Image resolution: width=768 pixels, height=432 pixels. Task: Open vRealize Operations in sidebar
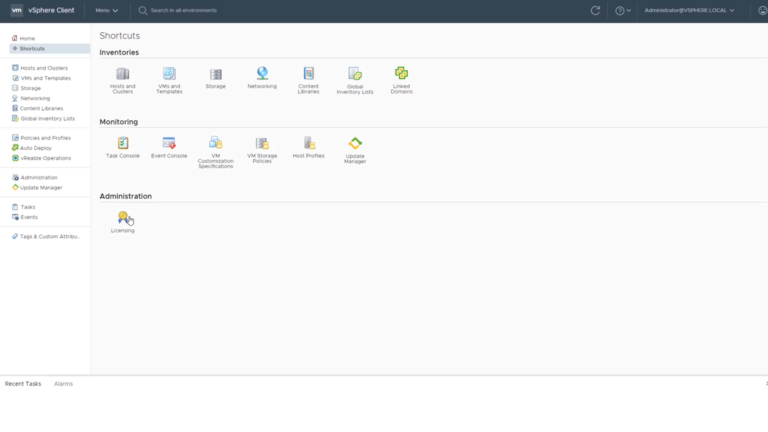tap(41, 158)
